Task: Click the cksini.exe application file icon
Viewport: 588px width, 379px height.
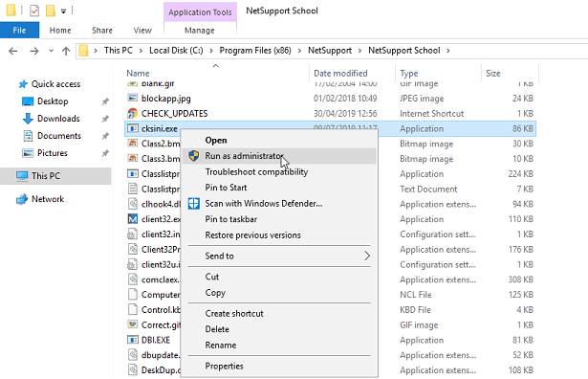Action: click(x=132, y=128)
